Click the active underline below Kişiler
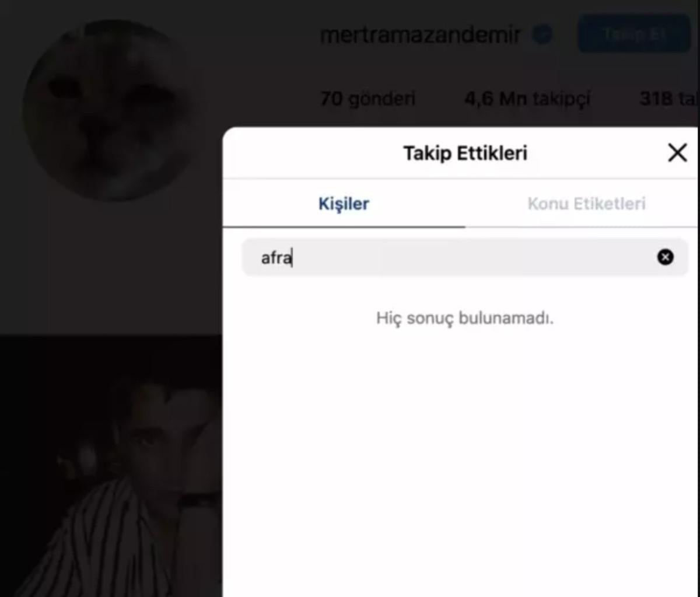 344,226
